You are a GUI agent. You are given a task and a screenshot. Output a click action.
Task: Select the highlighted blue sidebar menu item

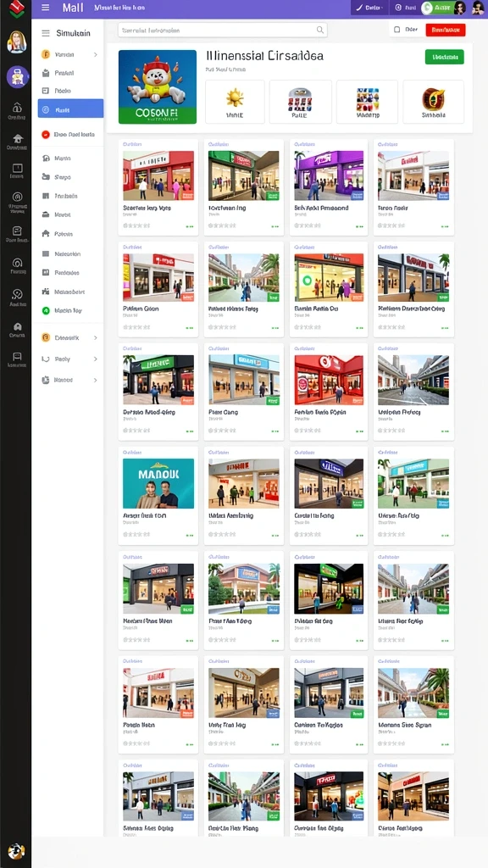click(70, 108)
